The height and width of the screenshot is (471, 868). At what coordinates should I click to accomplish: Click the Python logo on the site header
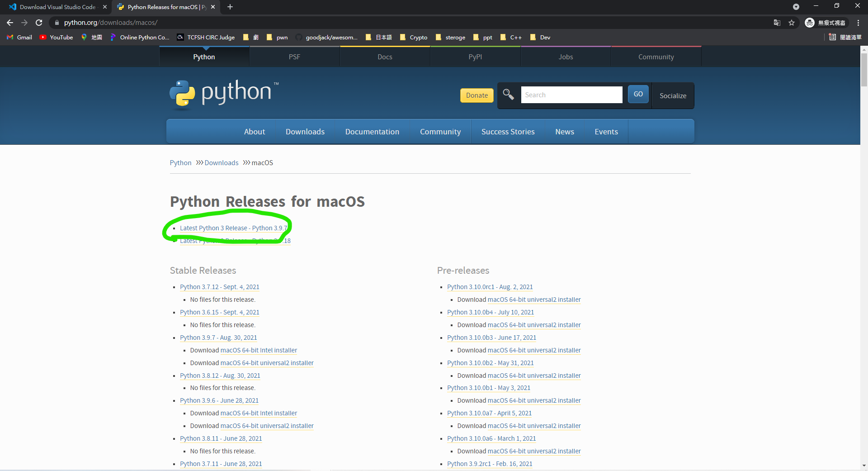pyautogui.click(x=224, y=94)
